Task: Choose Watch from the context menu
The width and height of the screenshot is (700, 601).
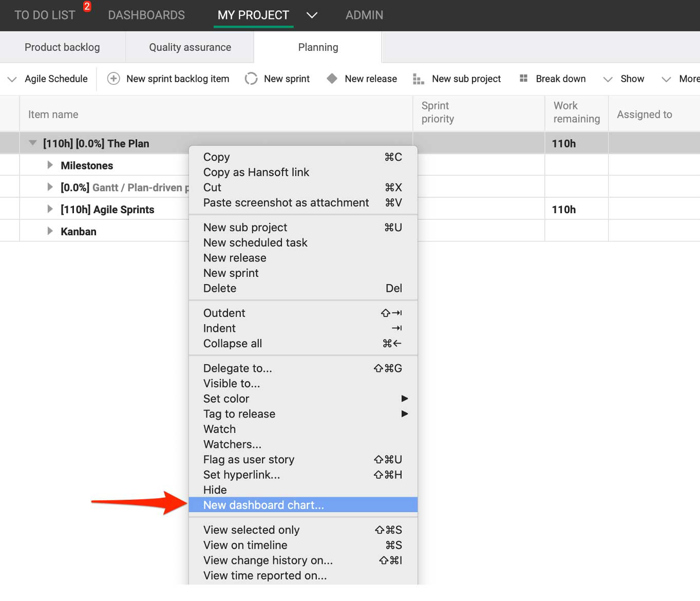Action: coord(303,429)
